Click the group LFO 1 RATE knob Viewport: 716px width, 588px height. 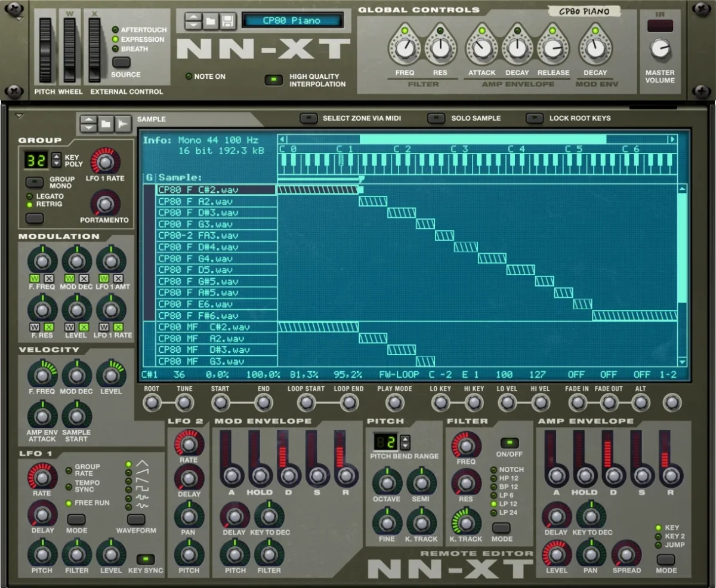tap(105, 162)
